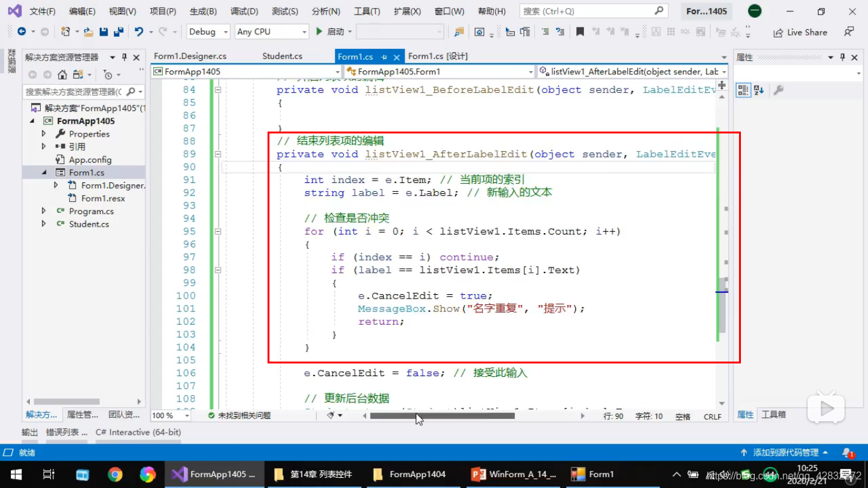Image resolution: width=868 pixels, height=488 pixels.
Task: Collapse the Form1.cs tree node
Action: point(44,172)
